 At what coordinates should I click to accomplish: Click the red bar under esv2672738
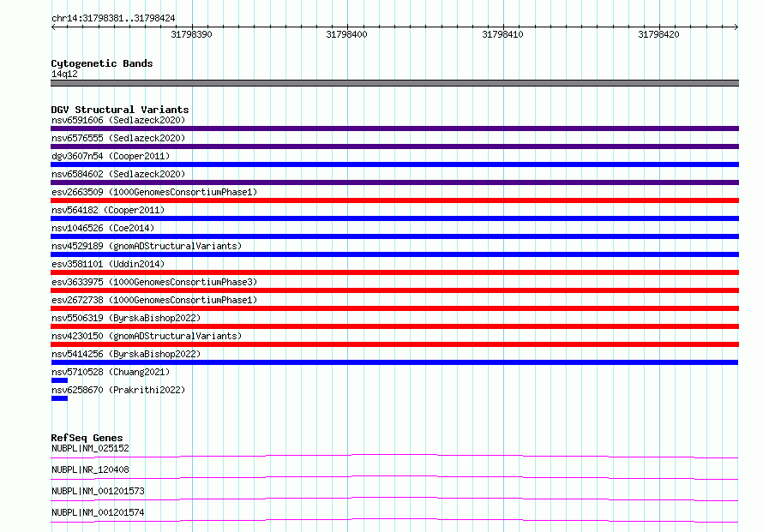point(394,308)
